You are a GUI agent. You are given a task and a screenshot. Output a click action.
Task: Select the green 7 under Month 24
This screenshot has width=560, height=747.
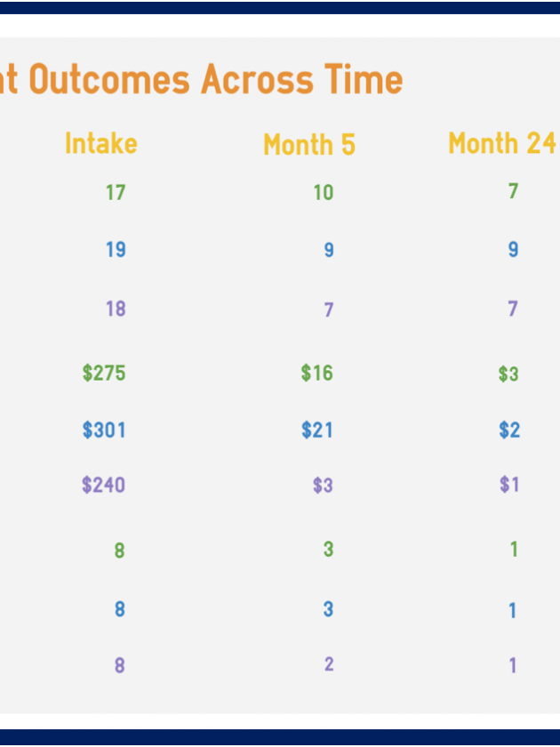[513, 191]
